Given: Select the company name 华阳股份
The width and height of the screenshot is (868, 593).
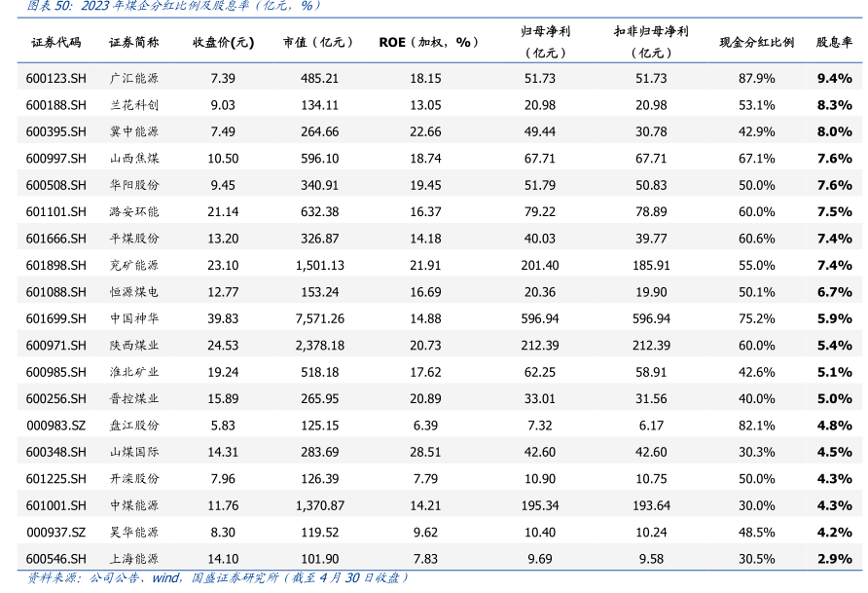Looking at the screenshot, I should point(134,185).
